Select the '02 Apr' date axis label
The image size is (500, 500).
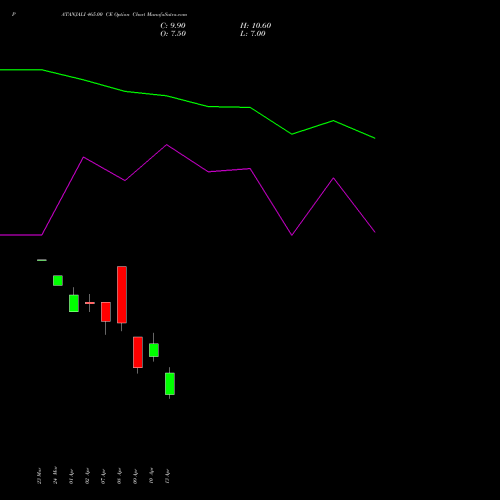[87, 476]
